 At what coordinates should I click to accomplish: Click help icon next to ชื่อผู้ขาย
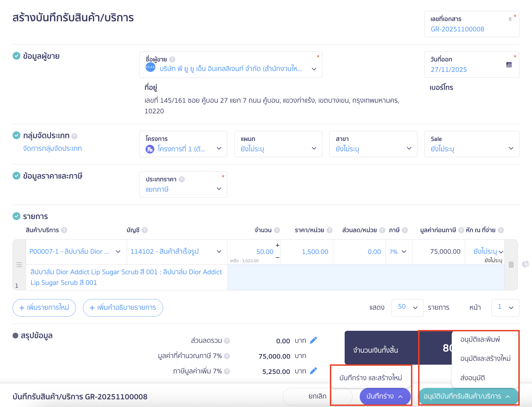[172, 59]
